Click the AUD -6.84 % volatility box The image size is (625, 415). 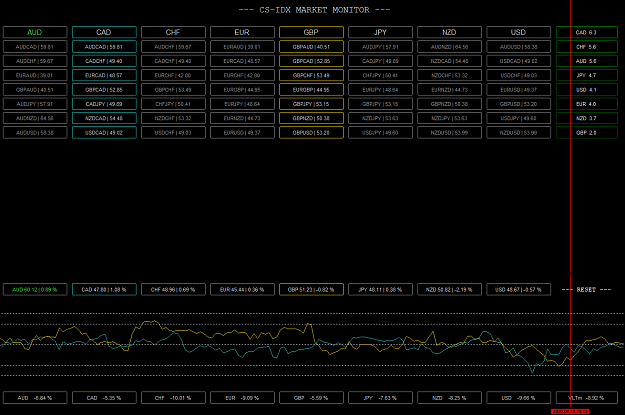[35, 398]
